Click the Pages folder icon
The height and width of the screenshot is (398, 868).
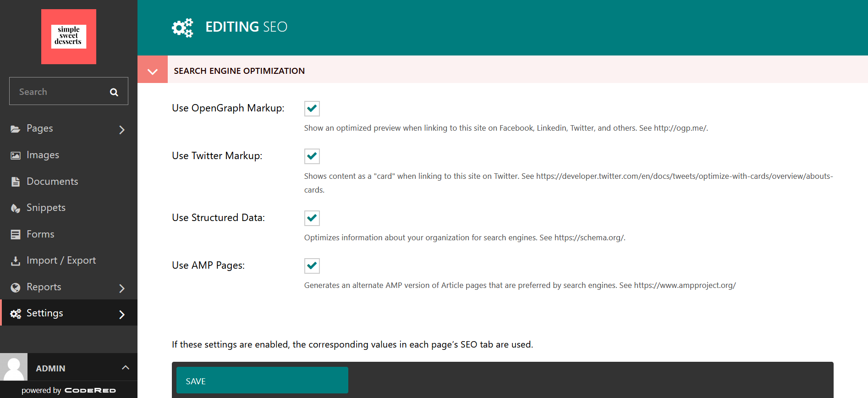pyautogui.click(x=16, y=129)
